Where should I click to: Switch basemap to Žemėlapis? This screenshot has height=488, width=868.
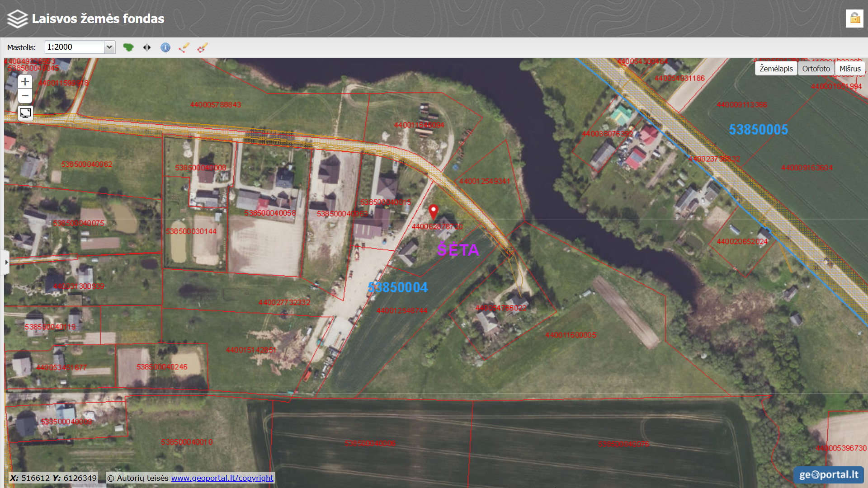click(776, 69)
